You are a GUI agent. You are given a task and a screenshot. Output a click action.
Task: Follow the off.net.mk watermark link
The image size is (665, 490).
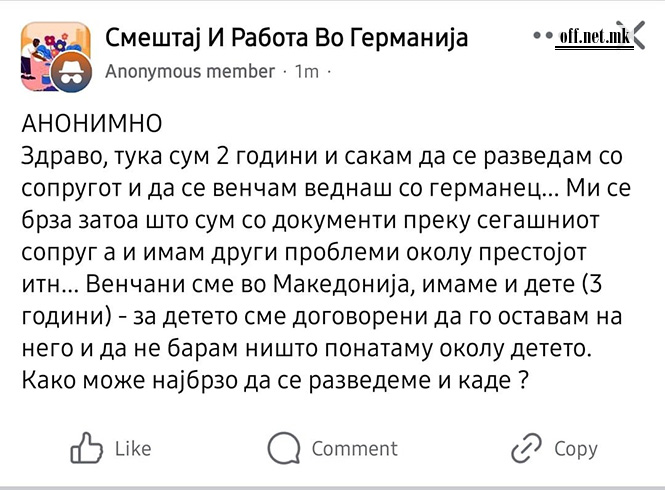coord(594,38)
